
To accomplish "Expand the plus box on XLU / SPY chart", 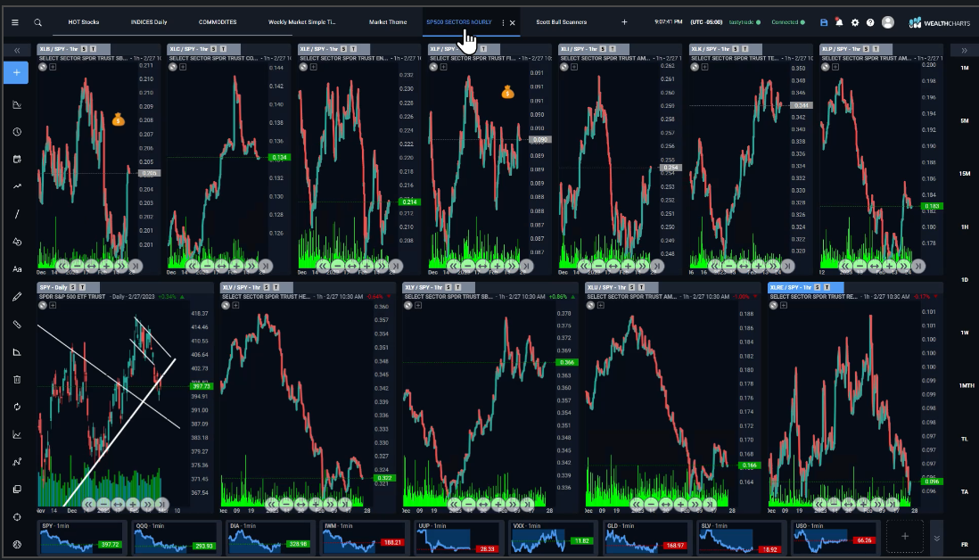I will point(601,305).
